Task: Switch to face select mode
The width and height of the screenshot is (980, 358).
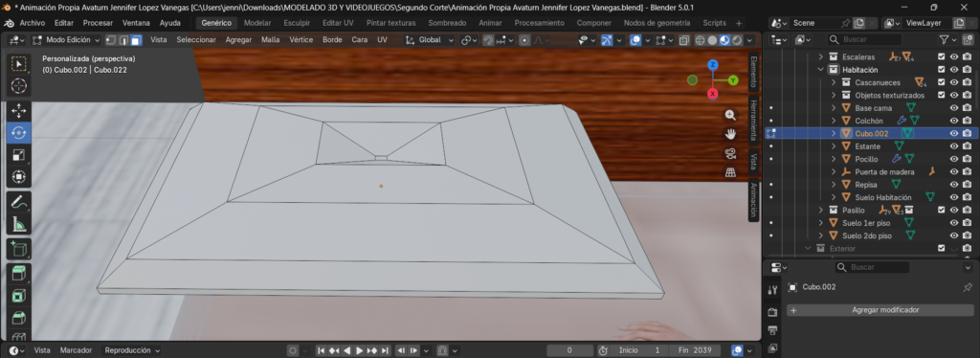Action: coord(136,40)
